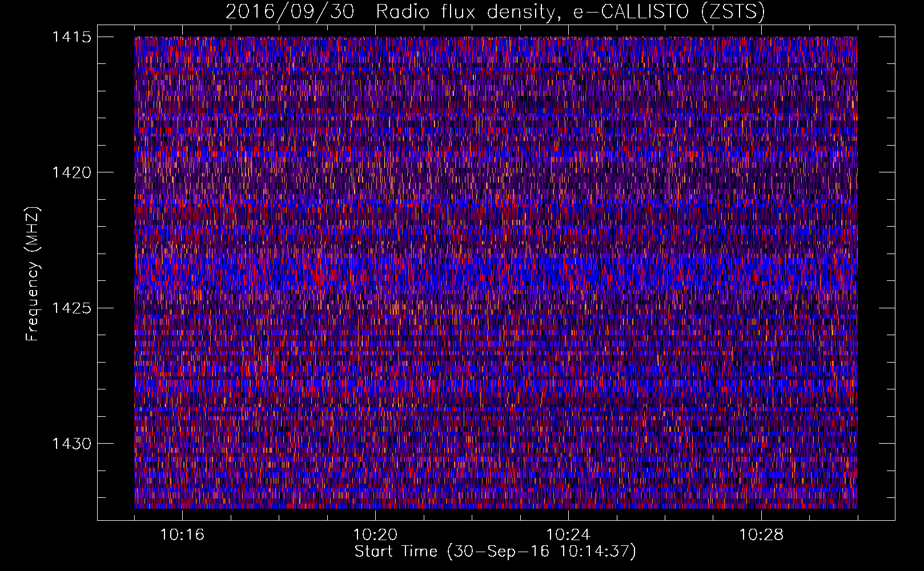Select the 1430 frequency axis label
This screenshot has height=571, width=924.
[x=71, y=444]
